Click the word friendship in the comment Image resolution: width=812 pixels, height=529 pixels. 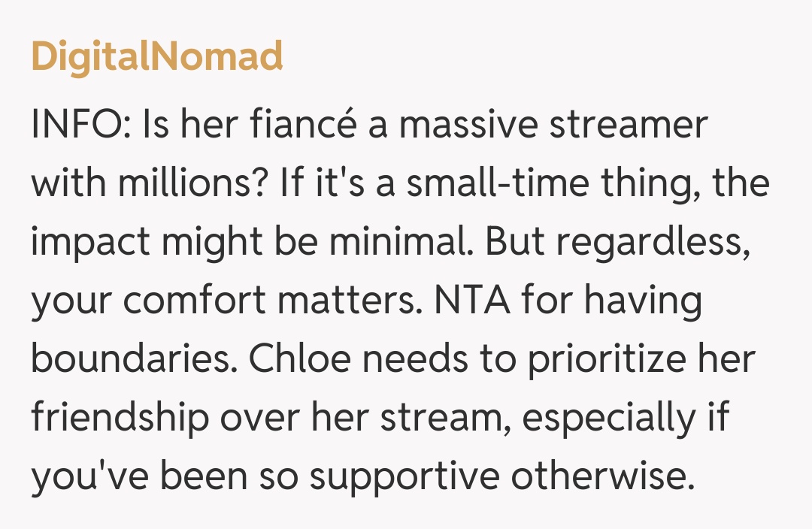point(120,418)
